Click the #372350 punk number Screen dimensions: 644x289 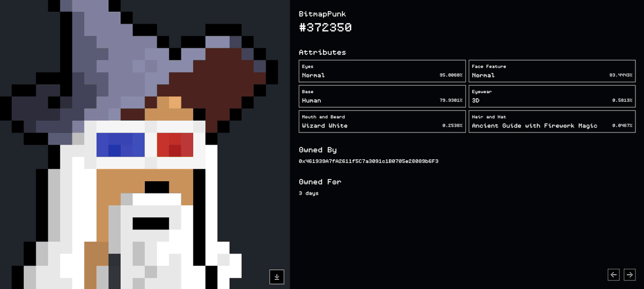coord(325,27)
